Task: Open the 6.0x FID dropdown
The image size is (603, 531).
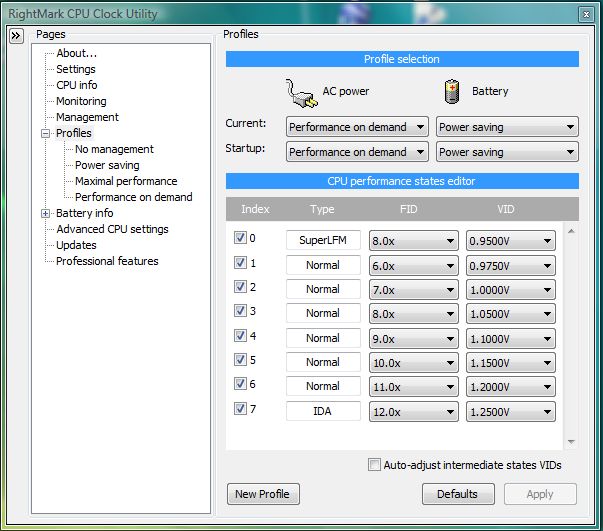Action: click(x=413, y=266)
